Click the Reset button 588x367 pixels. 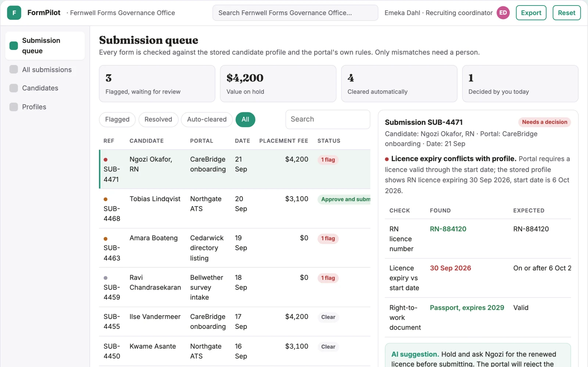(x=567, y=13)
